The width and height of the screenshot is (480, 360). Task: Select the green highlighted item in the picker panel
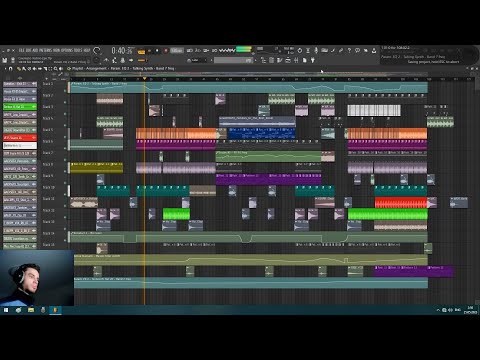(20, 107)
